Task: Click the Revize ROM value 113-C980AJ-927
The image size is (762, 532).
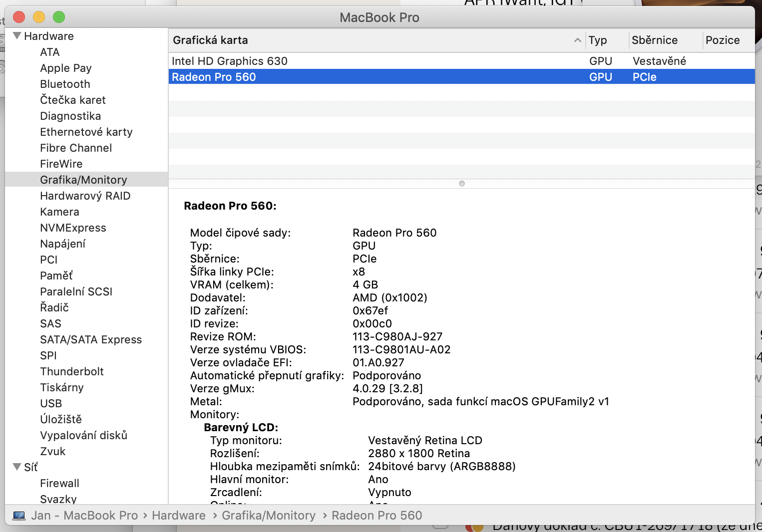Action: tap(397, 336)
